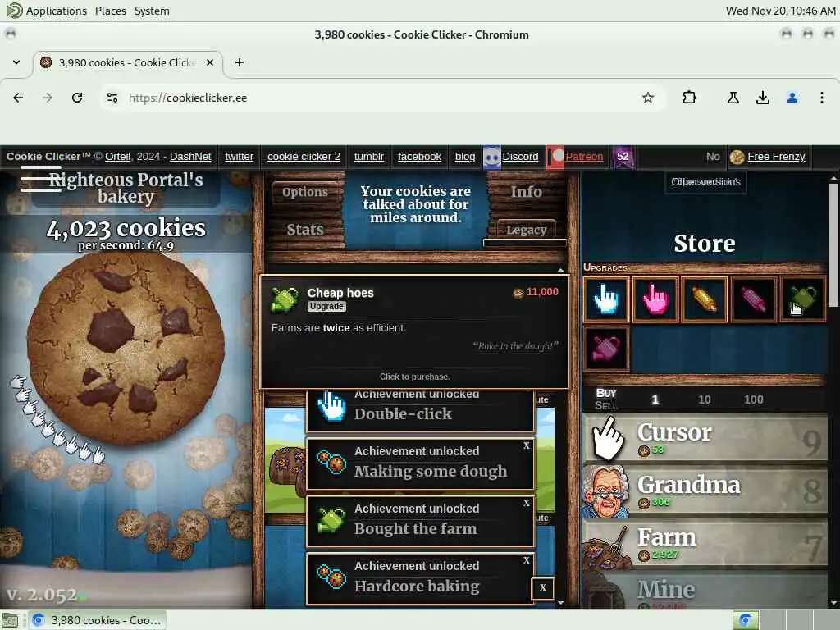Open the browser downloads icon

(763, 98)
